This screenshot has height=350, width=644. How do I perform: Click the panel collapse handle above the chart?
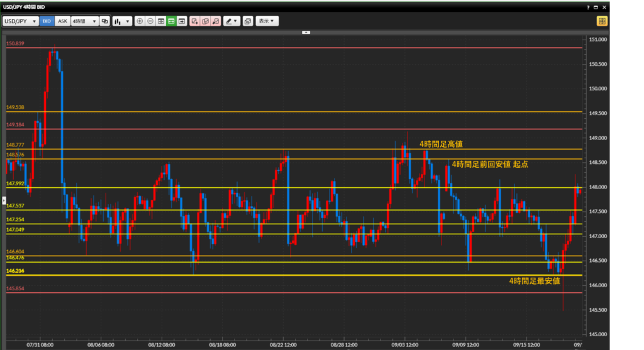pyautogui.click(x=306, y=31)
